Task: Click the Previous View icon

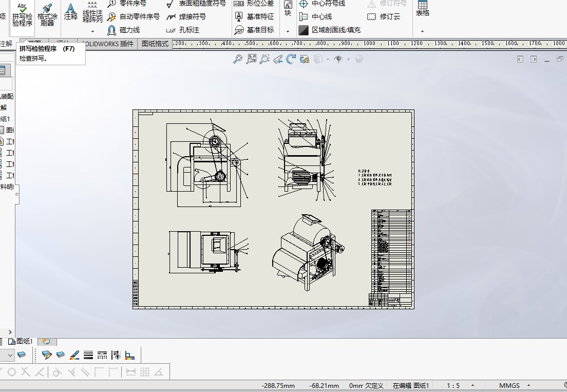Action: coord(278,59)
